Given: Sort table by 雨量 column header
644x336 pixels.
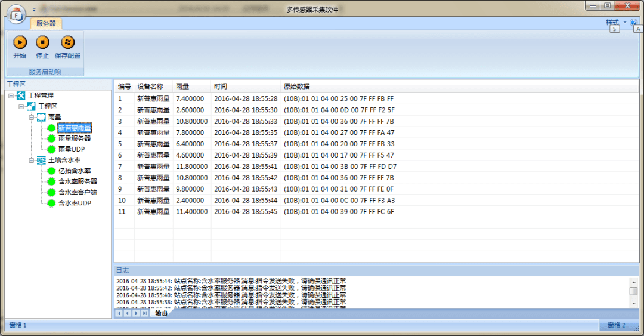Looking at the screenshot, I should click(x=182, y=87).
